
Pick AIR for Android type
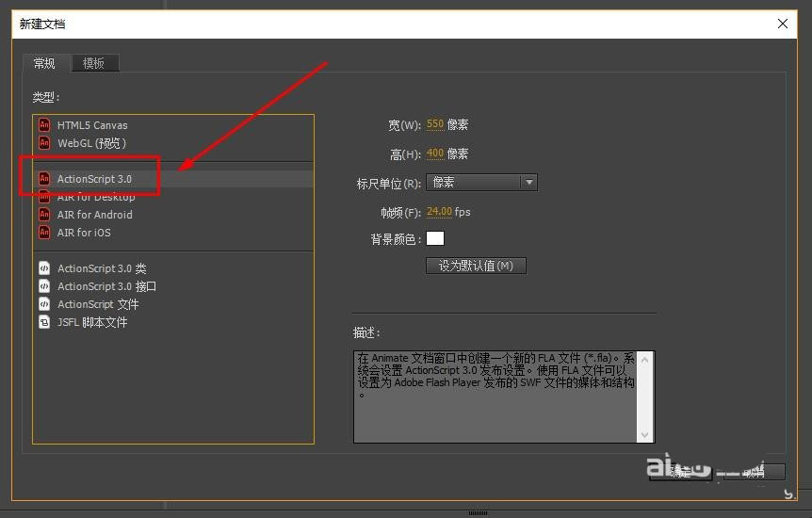click(173, 215)
